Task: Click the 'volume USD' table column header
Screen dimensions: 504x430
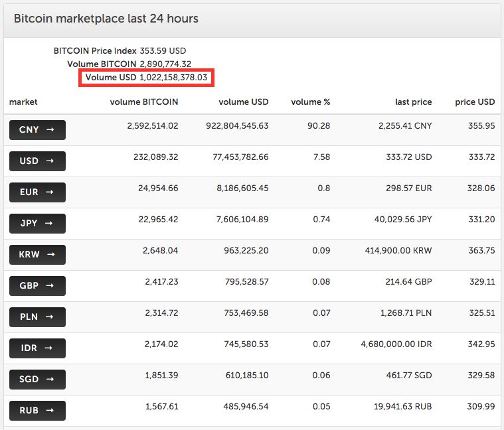Action: point(243,102)
